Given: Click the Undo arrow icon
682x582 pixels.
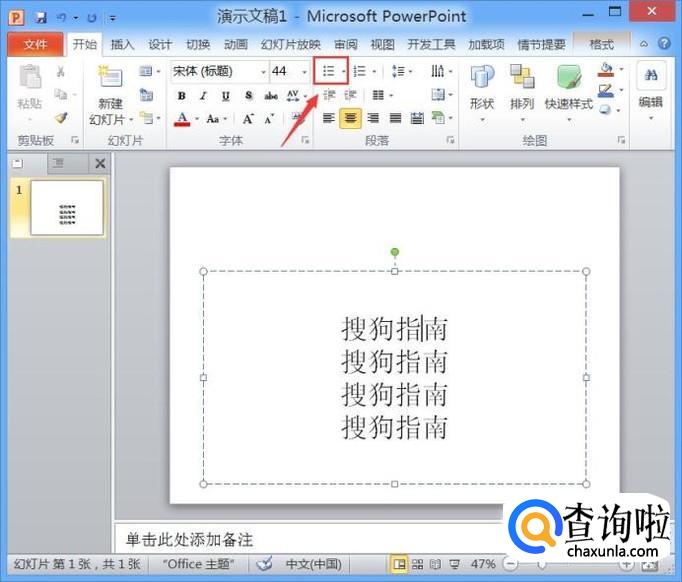Looking at the screenshot, I should 61,18.
